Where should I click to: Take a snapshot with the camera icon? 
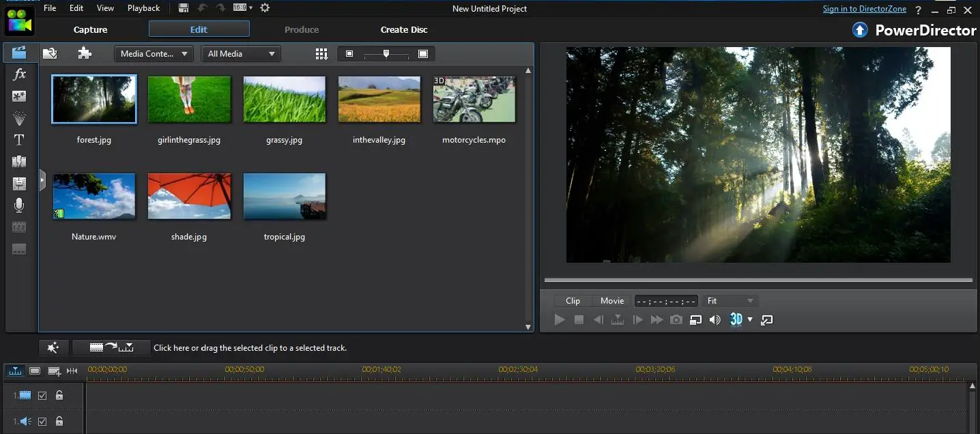pyautogui.click(x=676, y=319)
